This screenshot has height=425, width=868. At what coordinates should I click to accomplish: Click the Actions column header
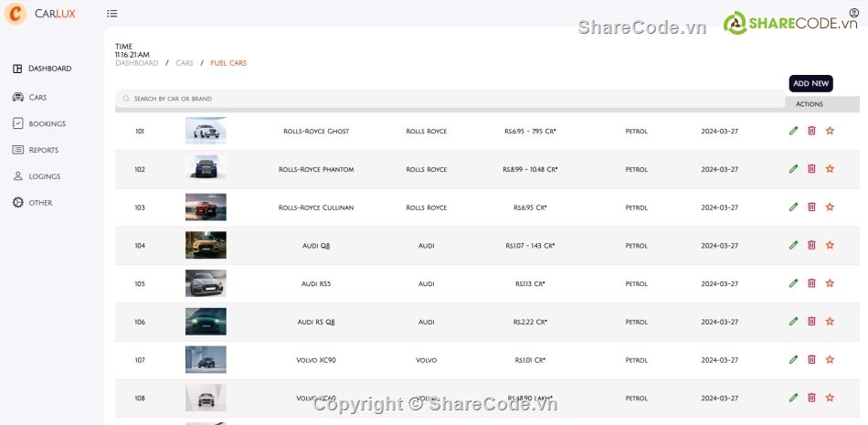[810, 104]
